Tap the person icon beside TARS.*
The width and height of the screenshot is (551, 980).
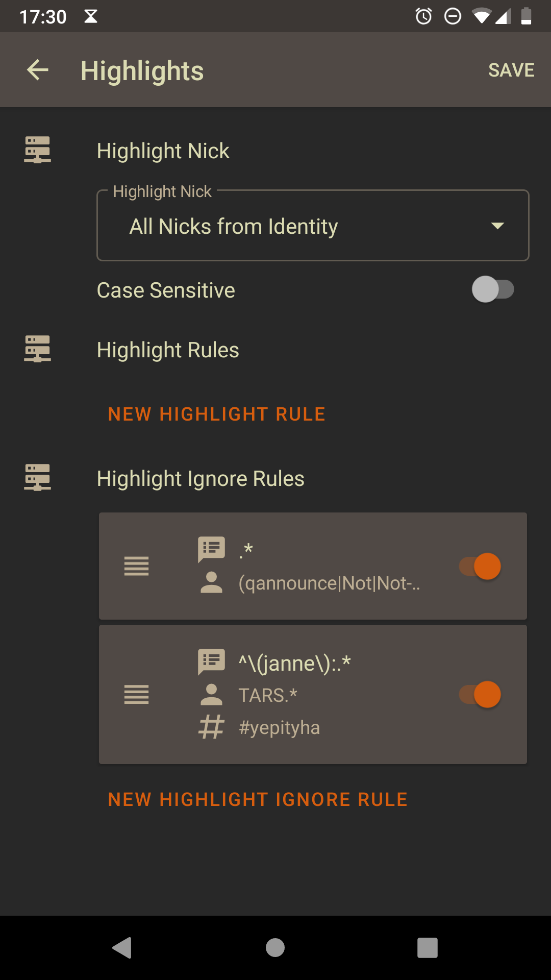tap(211, 695)
